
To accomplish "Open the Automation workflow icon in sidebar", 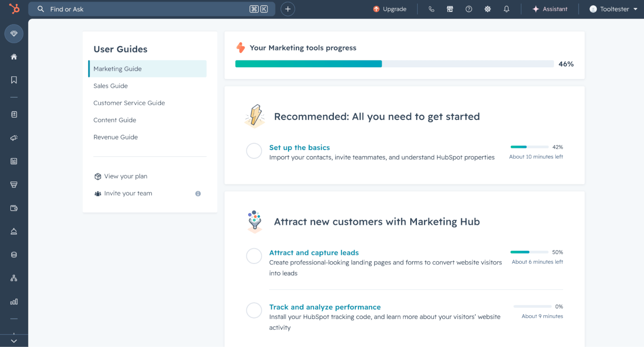I will [14, 278].
